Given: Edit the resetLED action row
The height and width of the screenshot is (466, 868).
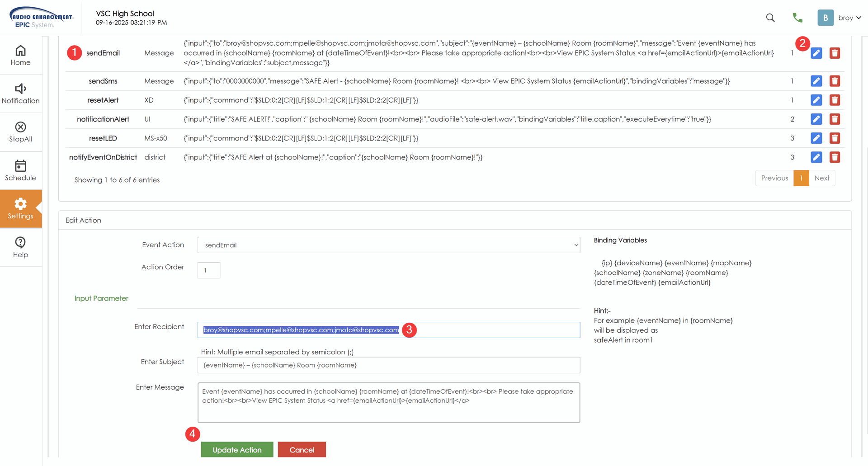Looking at the screenshot, I should [816, 138].
